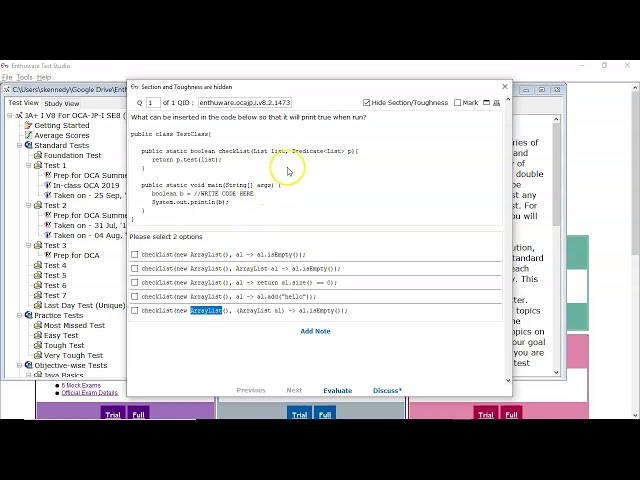Click the Average Scores chart icon
The width and height of the screenshot is (640, 480).
point(29,135)
